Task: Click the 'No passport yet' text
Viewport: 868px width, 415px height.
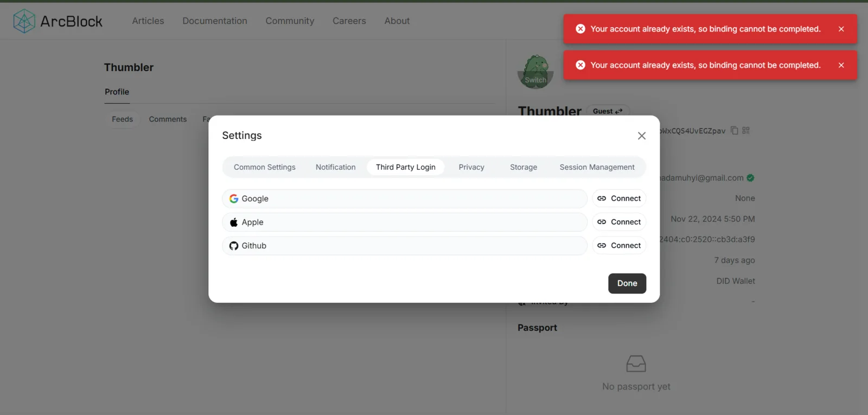Action: [636, 386]
